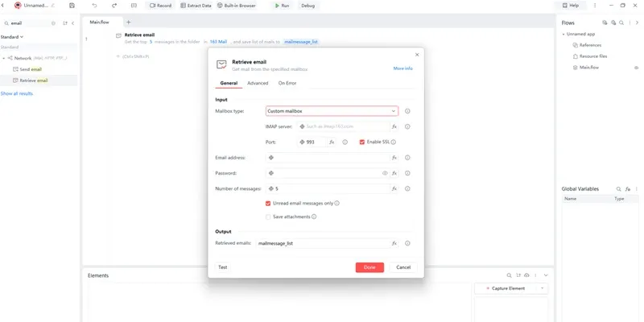Screen dimensions: 644x322
Task: Reveal password with the eye icon
Action: (x=385, y=173)
